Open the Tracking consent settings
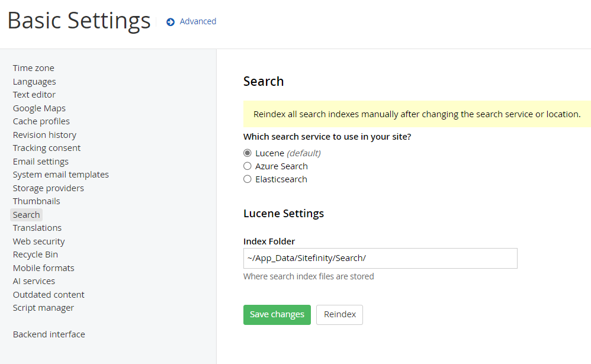The width and height of the screenshot is (591, 364). [46, 147]
